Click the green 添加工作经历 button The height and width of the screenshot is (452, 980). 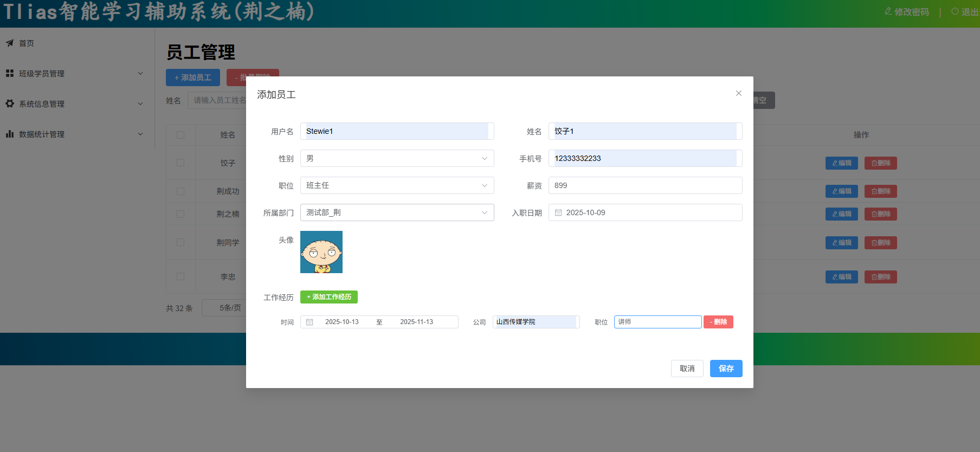[x=329, y=297]
